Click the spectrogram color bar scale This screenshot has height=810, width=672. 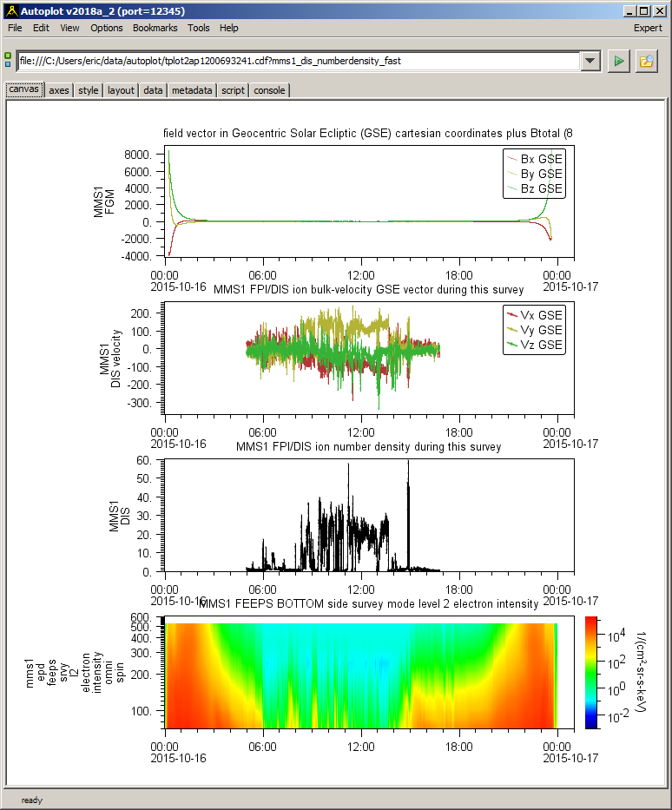click(x=591, y=672)
